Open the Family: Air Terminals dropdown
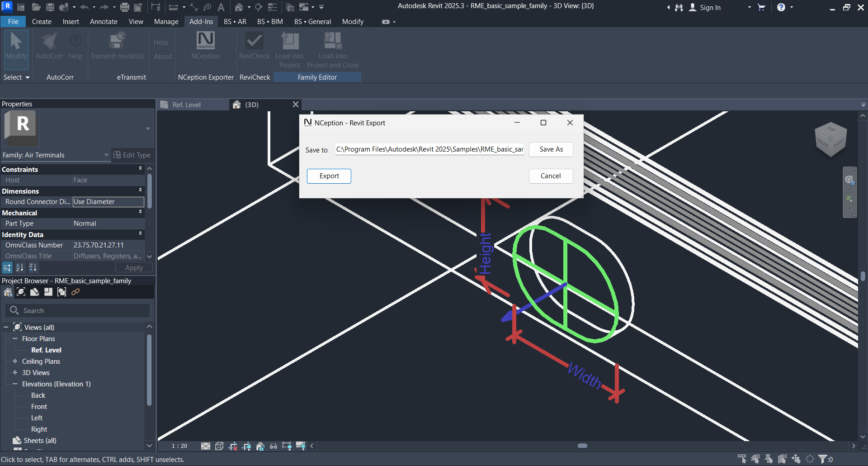The image size is (868, 466). click(x=56, y=155)
